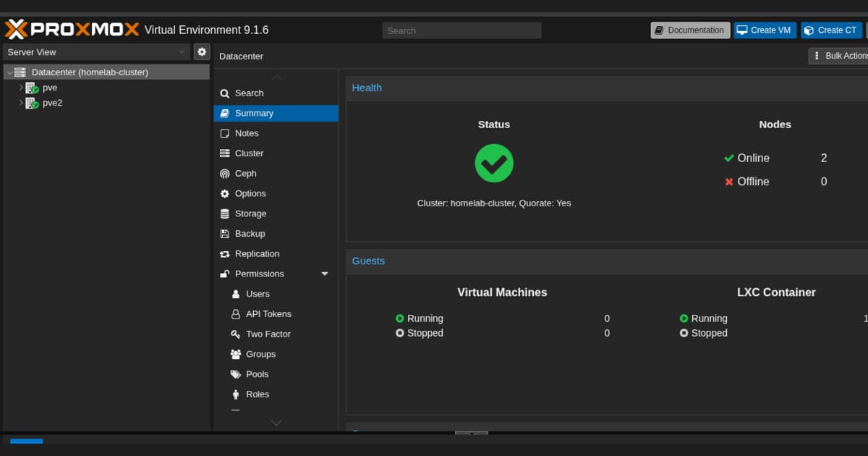Click the Create VM button
868x456 pixels.
pyautogui.click(x=765, y=30)
